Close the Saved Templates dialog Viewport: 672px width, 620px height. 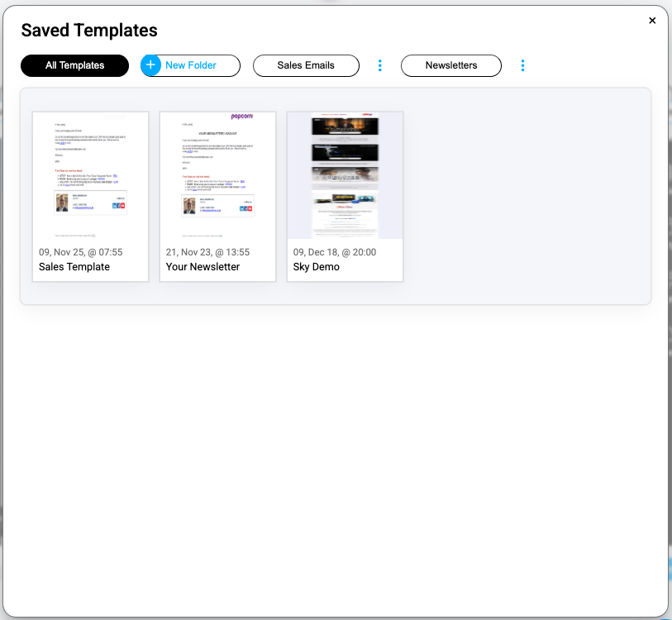652,21
